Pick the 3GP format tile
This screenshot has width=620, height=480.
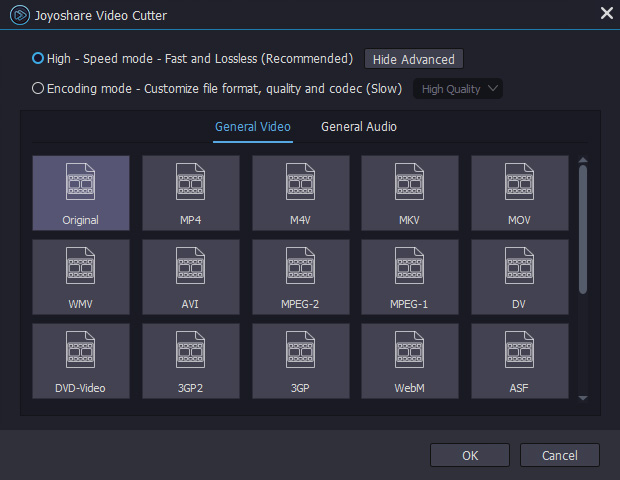(x=301, y=361)
